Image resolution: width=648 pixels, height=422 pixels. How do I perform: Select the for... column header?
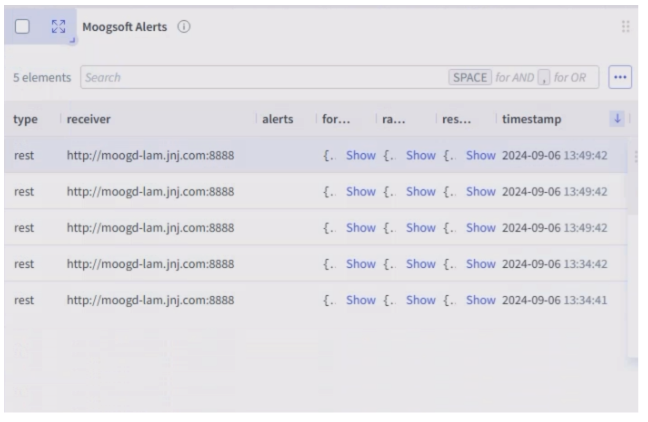click(336, 119)
